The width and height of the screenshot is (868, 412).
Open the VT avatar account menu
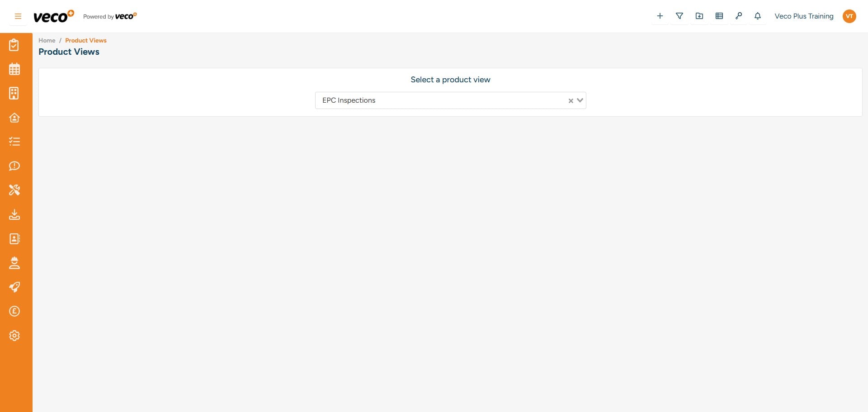(x=849, y=16)
